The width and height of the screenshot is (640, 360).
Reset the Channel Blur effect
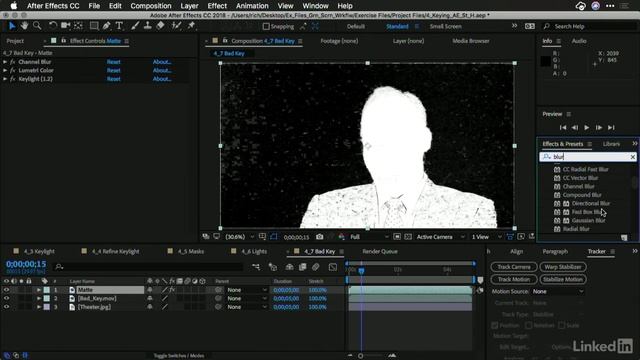click(113, 62)
